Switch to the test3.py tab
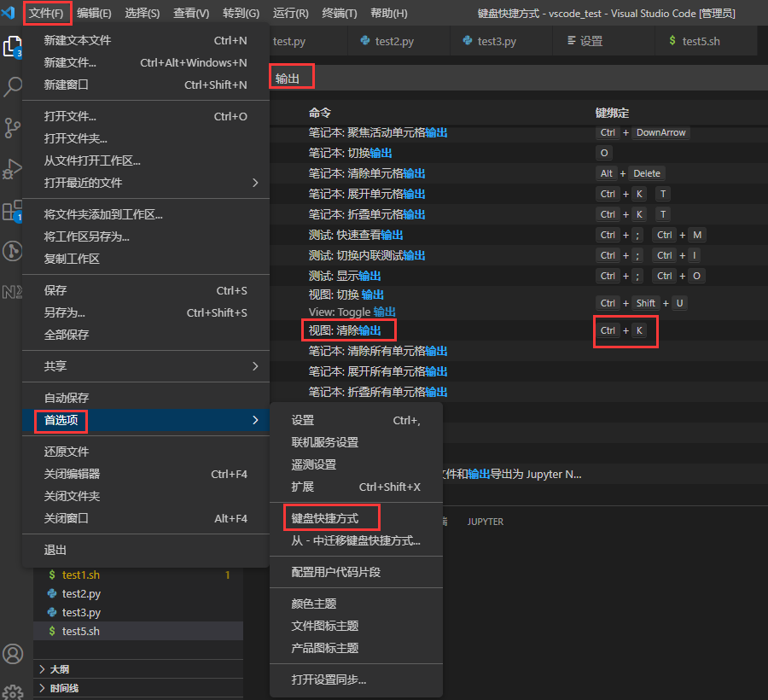This screenshot has width=768, height=700. [501, 41]
